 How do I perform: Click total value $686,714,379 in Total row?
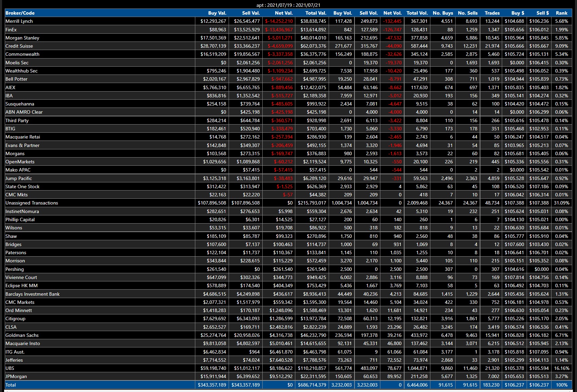pos(312,385)
